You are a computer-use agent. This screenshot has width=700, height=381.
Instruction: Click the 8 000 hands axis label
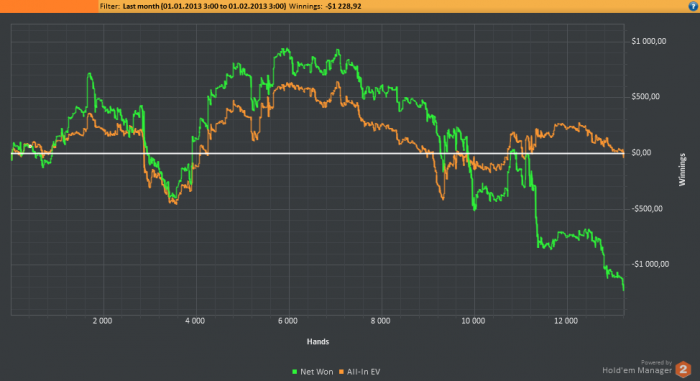coord(380,321)
